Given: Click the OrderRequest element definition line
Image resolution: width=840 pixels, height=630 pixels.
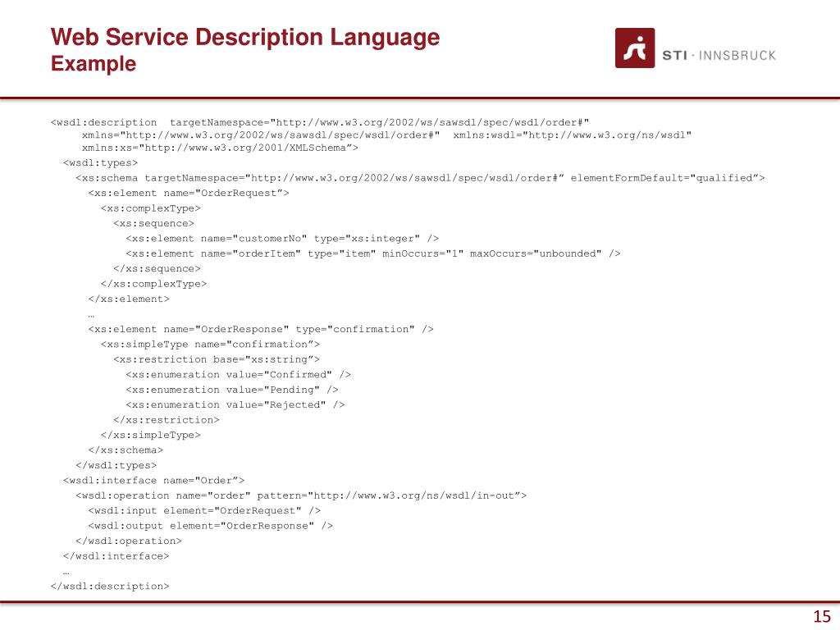Looking at the screenshot, I should (189, 193).
